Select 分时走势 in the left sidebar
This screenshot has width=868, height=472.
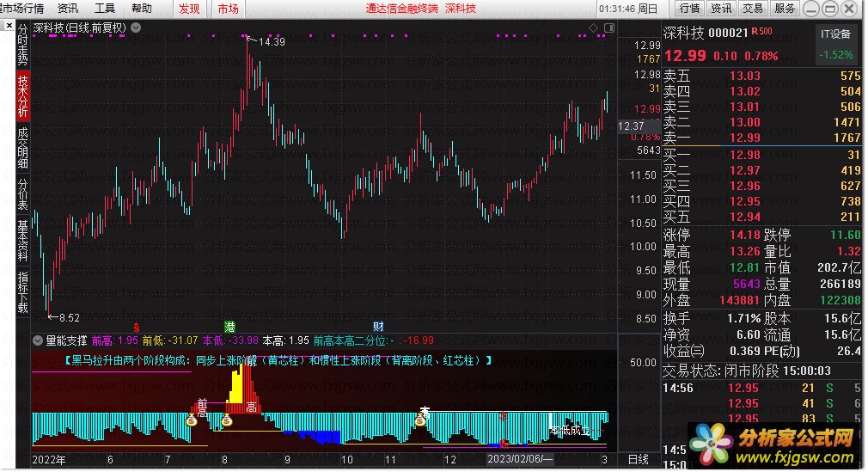pyautogui.click(x=22, y=45)
